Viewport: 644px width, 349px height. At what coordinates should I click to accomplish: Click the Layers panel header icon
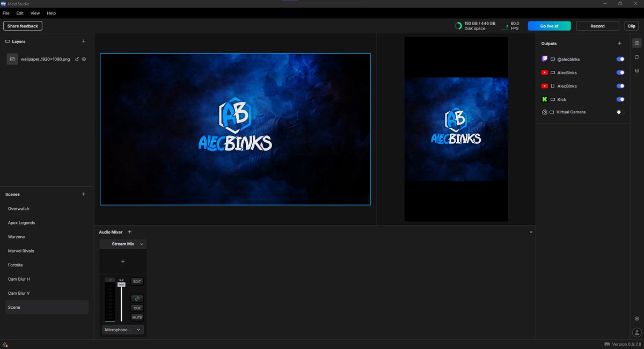click(x=7, y=41)
